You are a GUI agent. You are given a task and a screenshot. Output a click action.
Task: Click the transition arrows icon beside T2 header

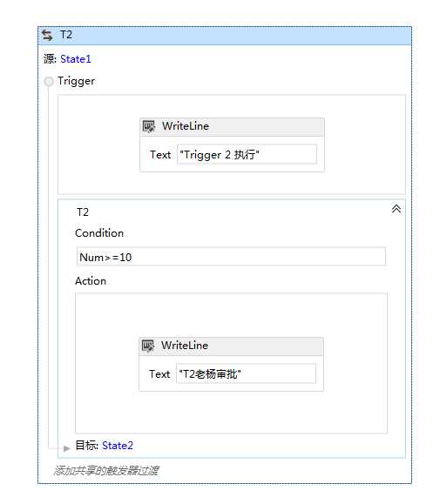coord(47,36)
